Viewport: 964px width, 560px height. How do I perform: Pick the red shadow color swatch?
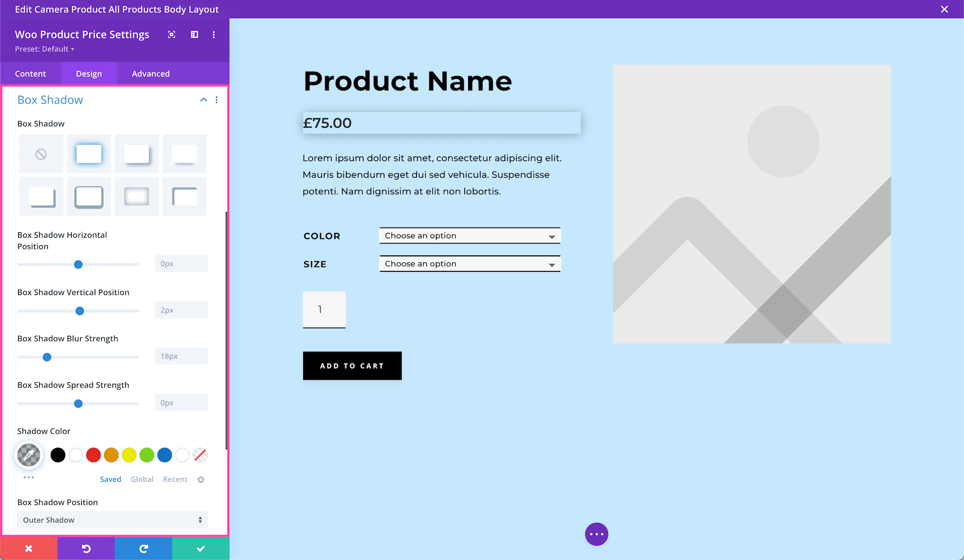pos(94,455)
